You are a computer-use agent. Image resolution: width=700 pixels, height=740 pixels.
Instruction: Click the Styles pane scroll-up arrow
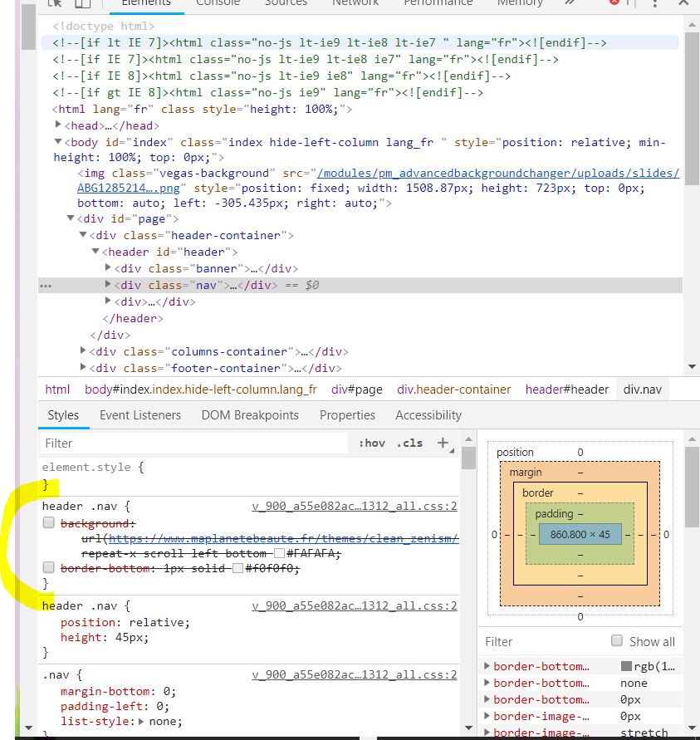[x=468, y=439]
